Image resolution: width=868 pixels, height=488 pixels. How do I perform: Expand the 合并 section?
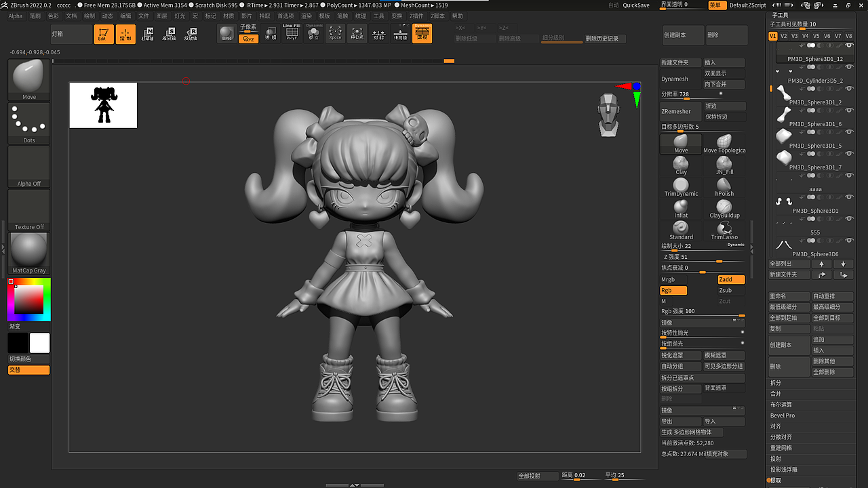pyautogui.click(x=776, y=394)
